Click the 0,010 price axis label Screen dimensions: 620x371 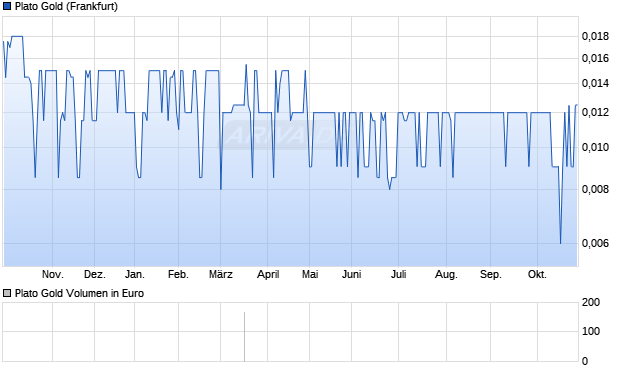click(595, 147)
